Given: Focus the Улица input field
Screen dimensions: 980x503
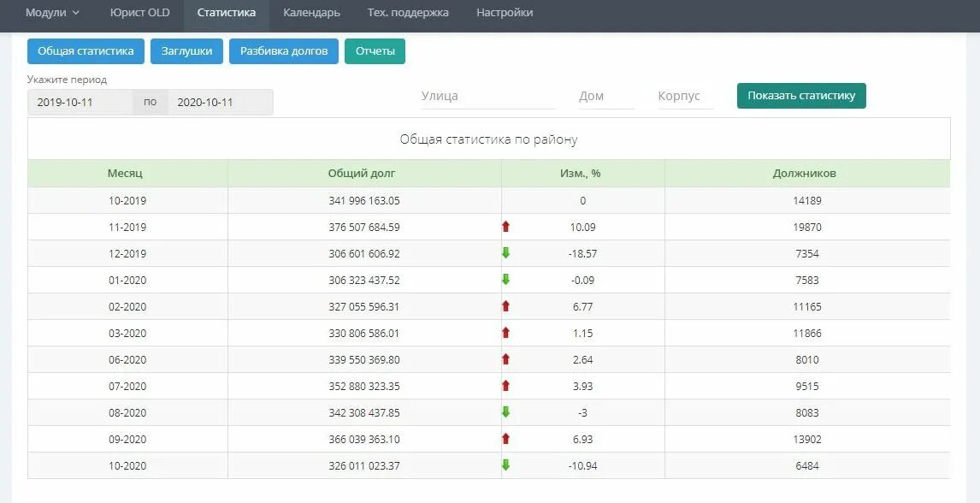Looking at the screenshot, I should click(x=488, y=96).
